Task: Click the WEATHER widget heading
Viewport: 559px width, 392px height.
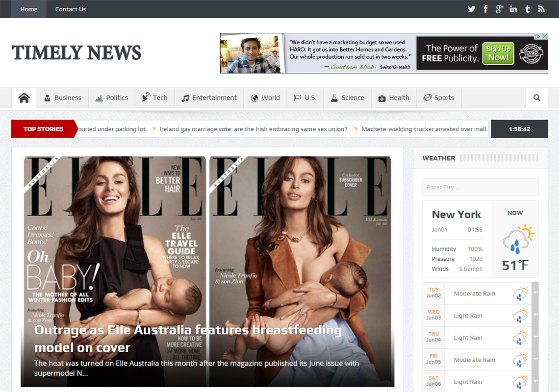Action: click(439, 158)
